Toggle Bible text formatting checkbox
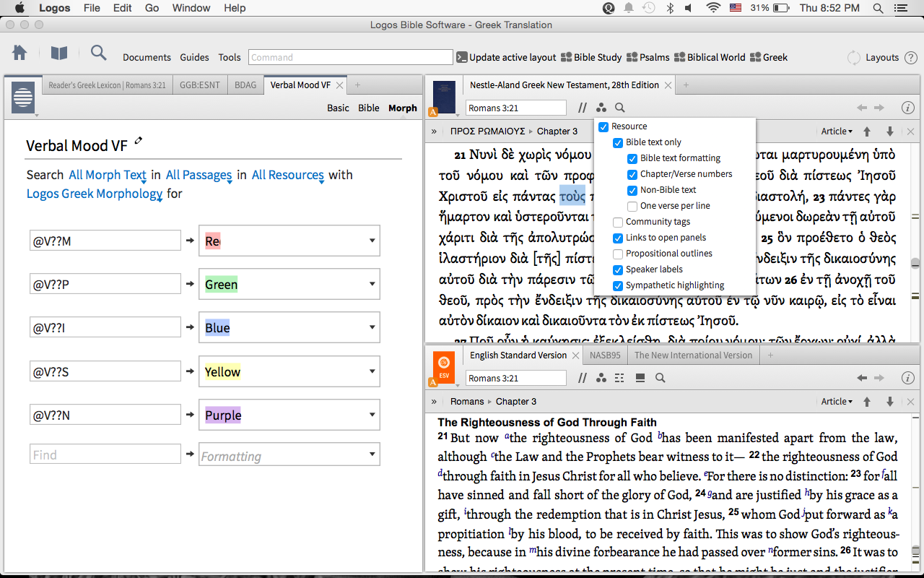This screenshot has height=578, width=924. click(x=632, y=158)
